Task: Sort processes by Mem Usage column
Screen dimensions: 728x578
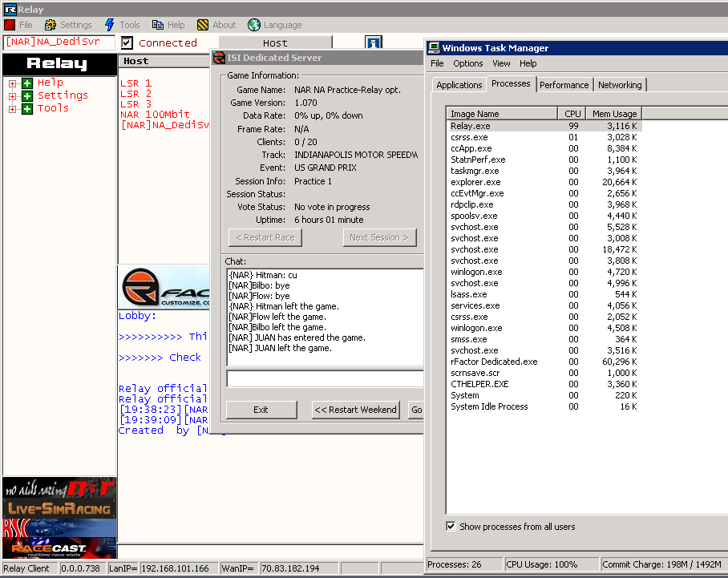Action: 613,114
